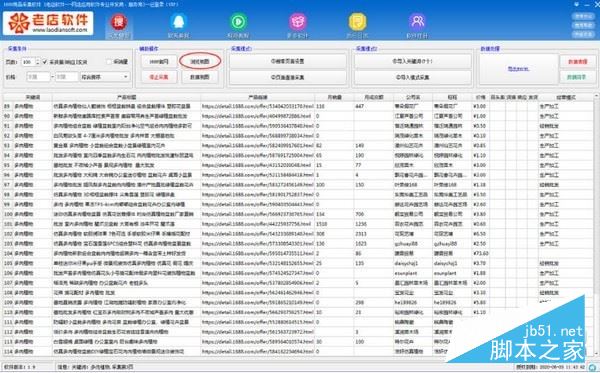Open the title bar dropdown arrow menu
This screenshot has height=373, width=600.
(576, 4)
